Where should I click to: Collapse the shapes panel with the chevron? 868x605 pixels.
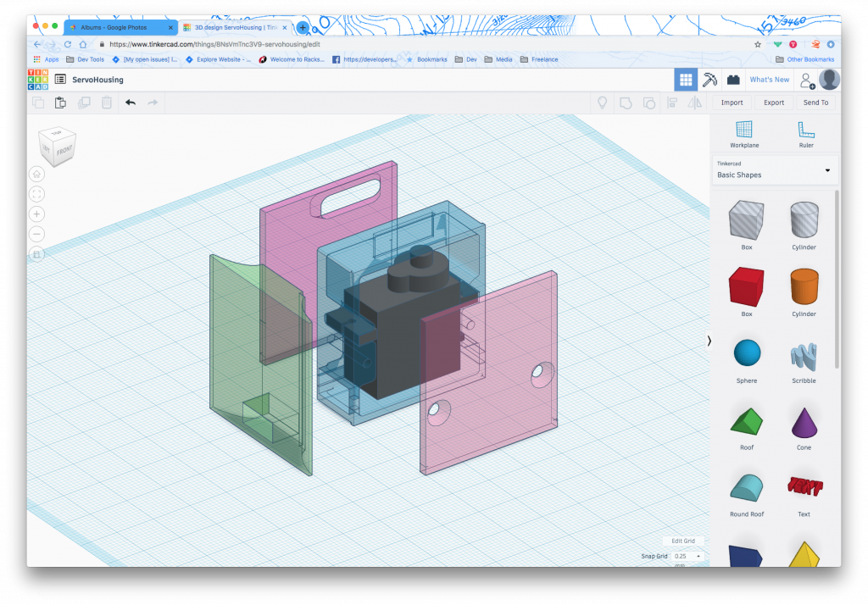[709, 340]
